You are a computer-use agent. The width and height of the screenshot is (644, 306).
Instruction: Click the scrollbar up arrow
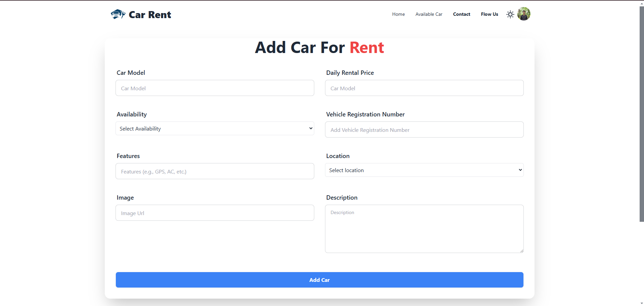[x=642, y=3]
